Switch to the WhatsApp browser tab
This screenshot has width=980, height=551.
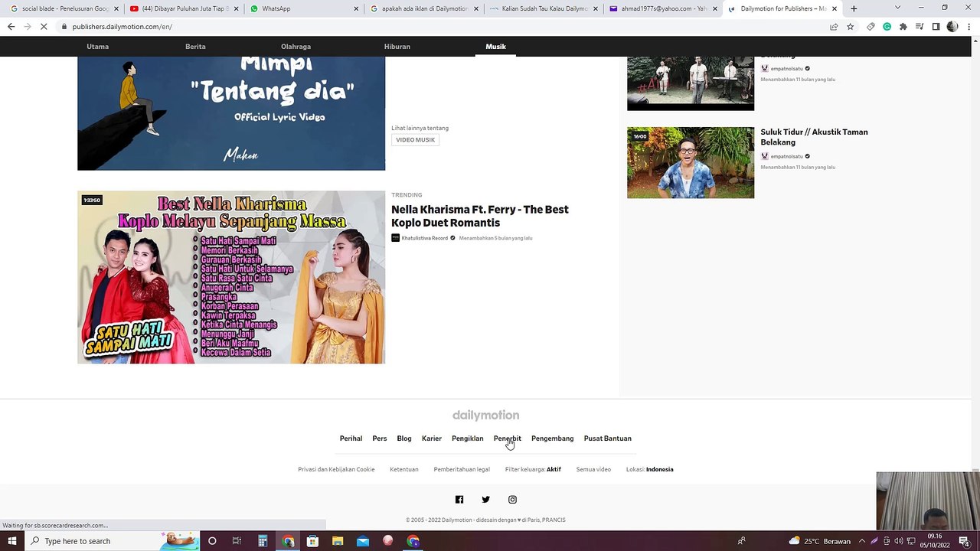[304, 8]
